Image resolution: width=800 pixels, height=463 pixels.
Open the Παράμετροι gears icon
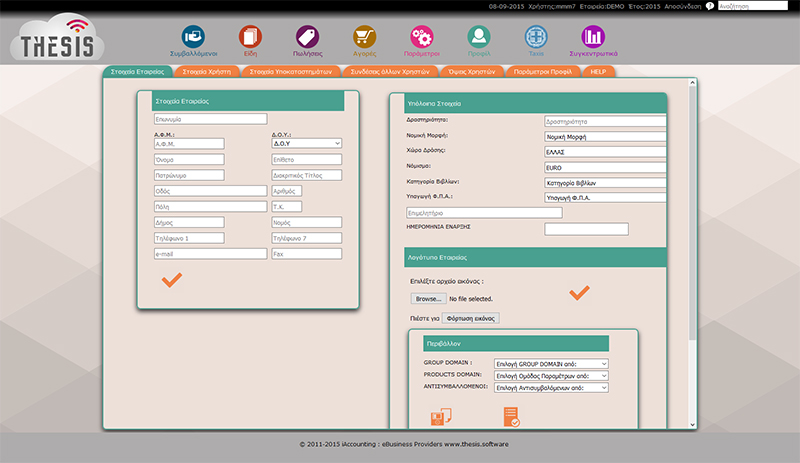coord(422,37)
